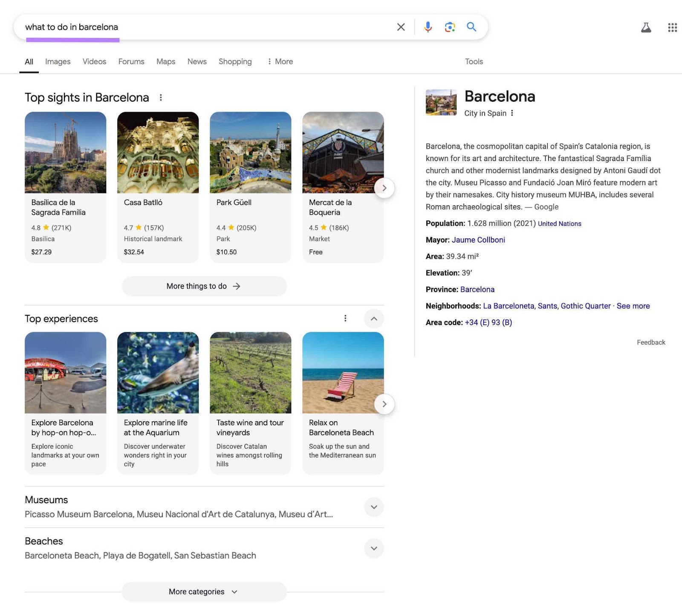
Task: Open the Forums tab
Action: (x=131, y=62)
